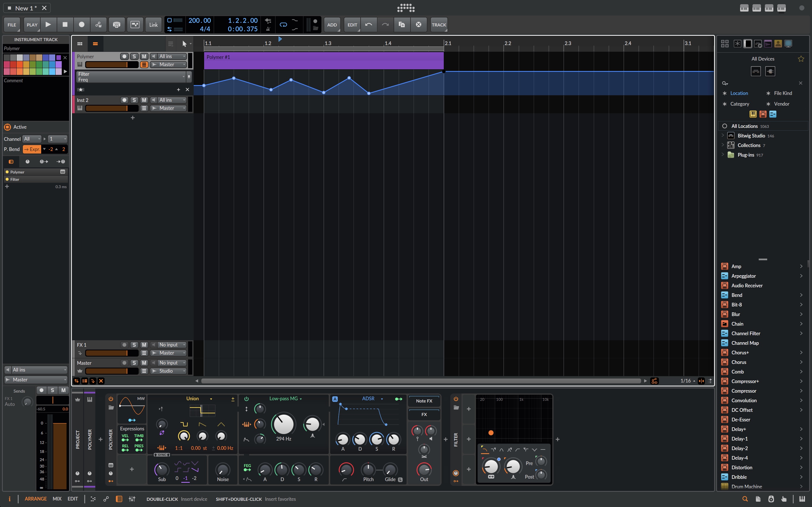Click the ADD button
Image resolution: width=812 pixels, height=507 pixels.
[x=332, y=25]
